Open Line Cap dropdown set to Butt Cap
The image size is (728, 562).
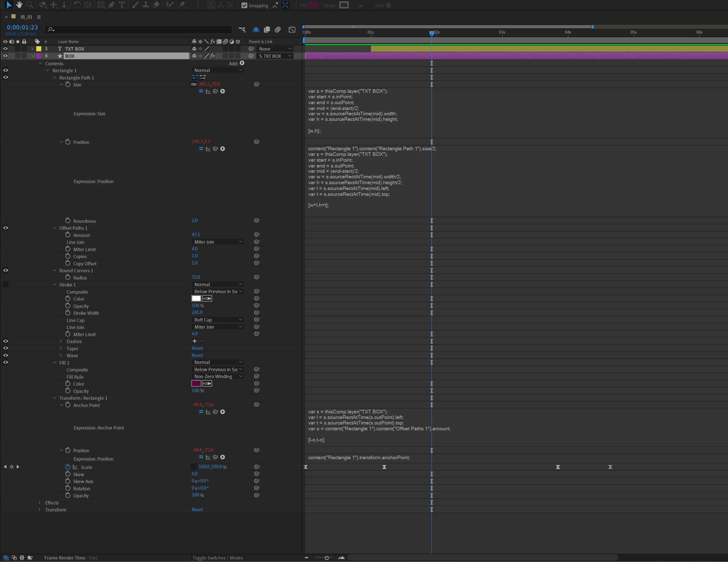point(218,320)
